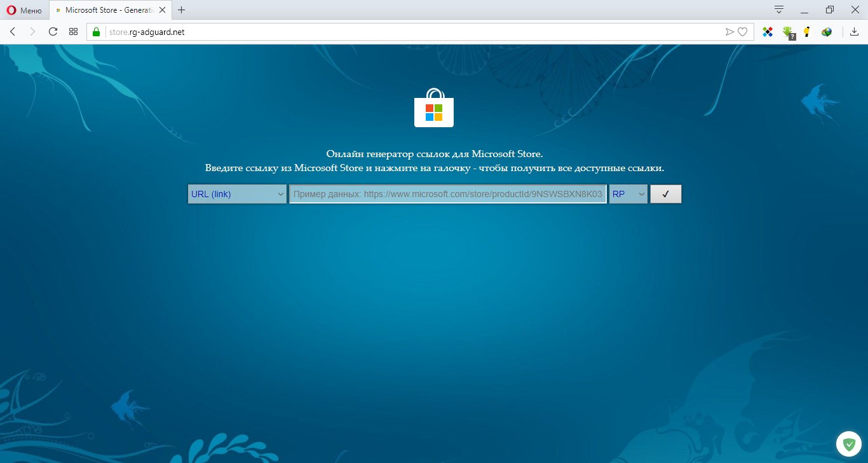Go back to previous page
Screen dimensions: 868x463
point(13,32)
